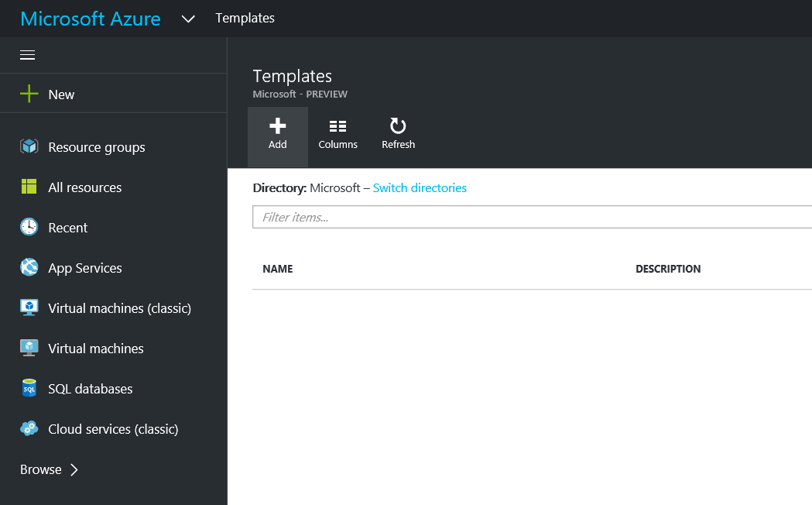Select Virtual machines in sidebar
This screenshot has height=505, width=812.
point(95,349)
